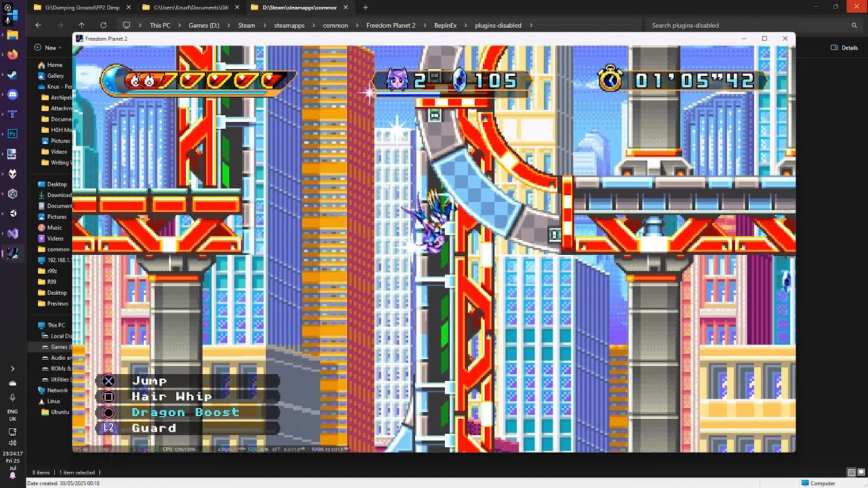Viewport: 868px width, 488px height.
Task: Close the G:\Dumping Ground tab
Action: pyautogui.click(x=128, y=7)
